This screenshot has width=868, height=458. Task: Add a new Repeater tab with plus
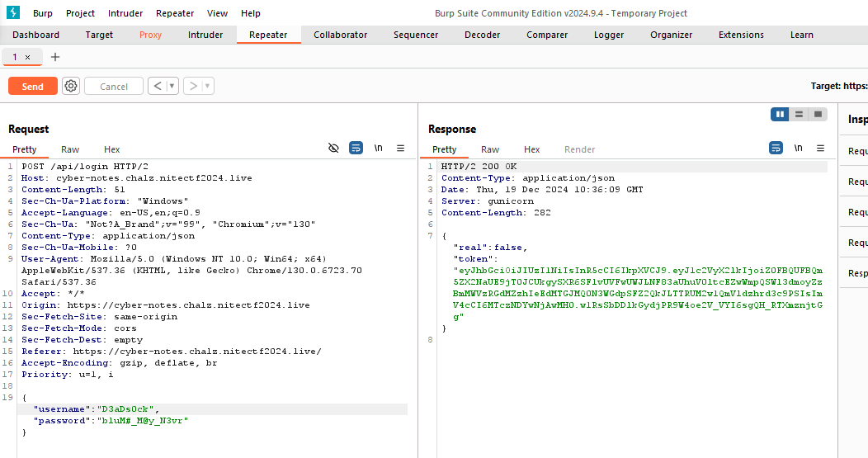[55, 57]
